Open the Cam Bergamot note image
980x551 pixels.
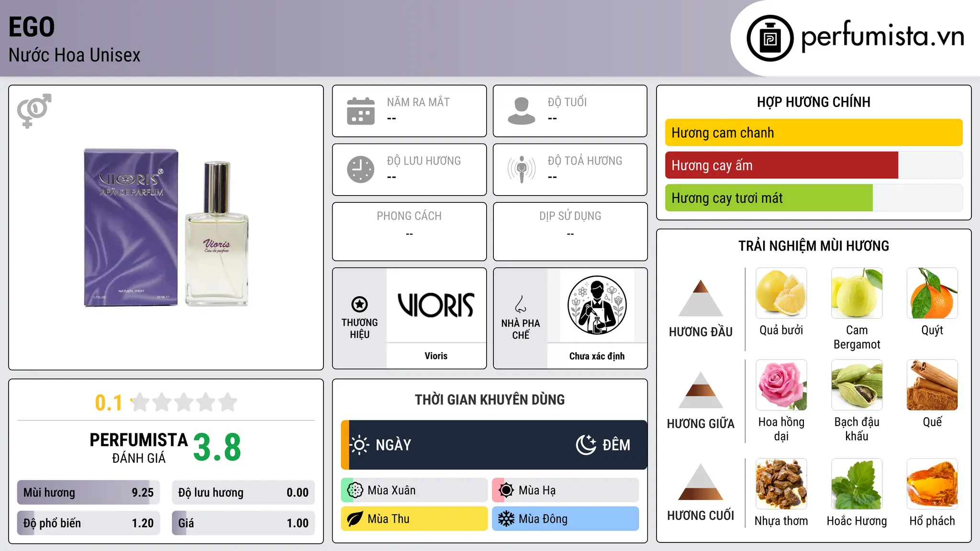[857, 293]
